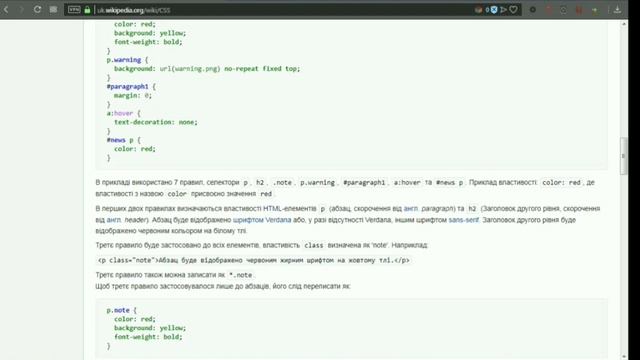Click icon left of blocker counter
The width and height of the screenshot is (640, 360).
[x=478, y=10]
